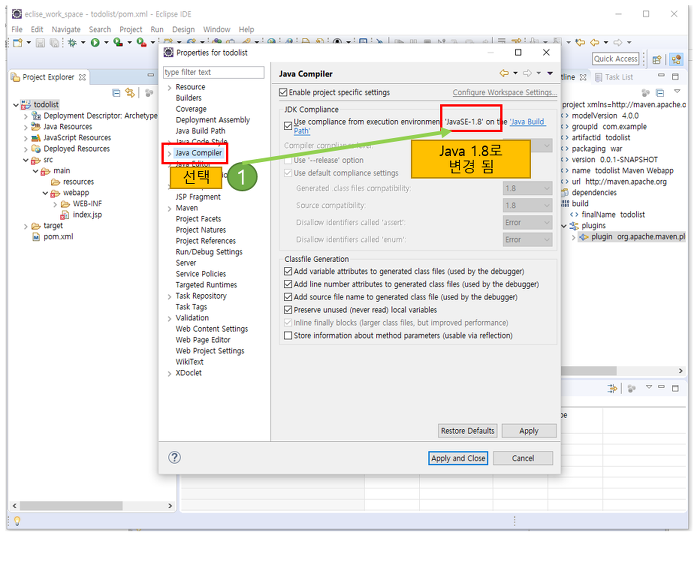Toggle Enable project specific settings
The width and height of the screenshot is (694, 571).
pos(283,92)
